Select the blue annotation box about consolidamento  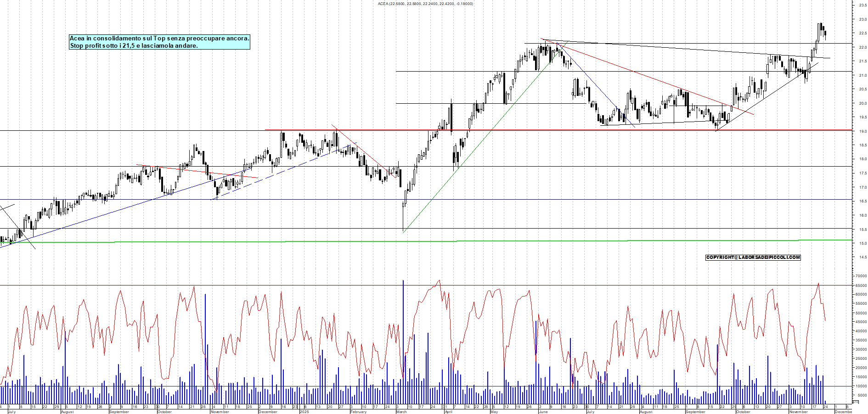coord(158,42)
